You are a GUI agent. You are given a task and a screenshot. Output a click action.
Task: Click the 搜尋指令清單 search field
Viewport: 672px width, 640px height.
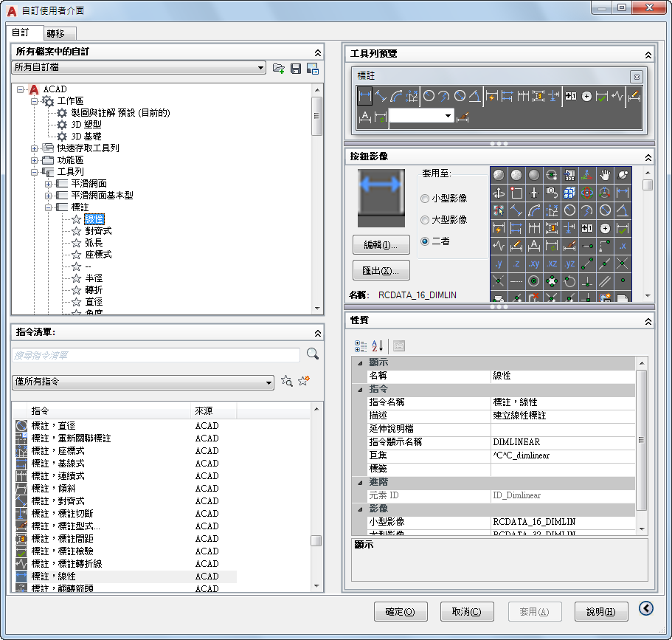[156, 355]
